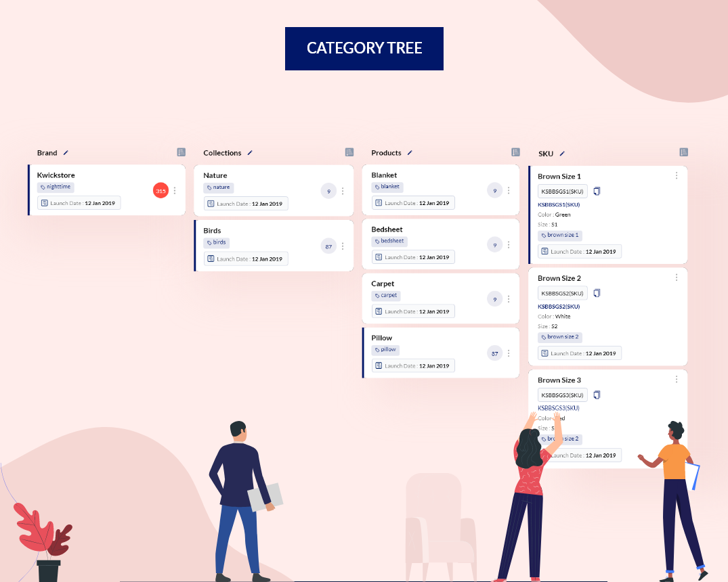Toggle the carpet tag on the Carpet card
Viewport: 728px width, 582px height.
click(385, 295)
